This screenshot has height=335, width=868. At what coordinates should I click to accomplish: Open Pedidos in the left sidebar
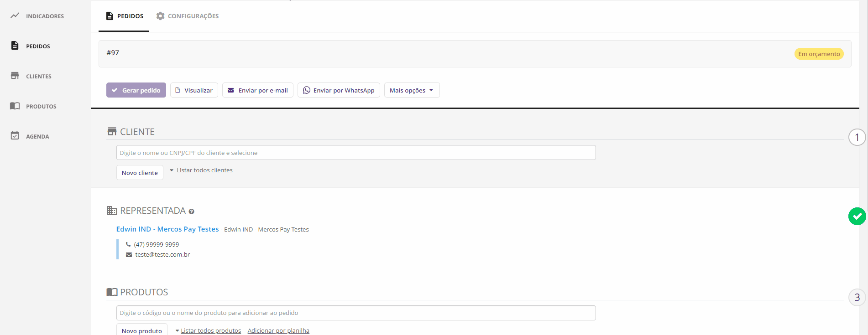pos(38,46)
